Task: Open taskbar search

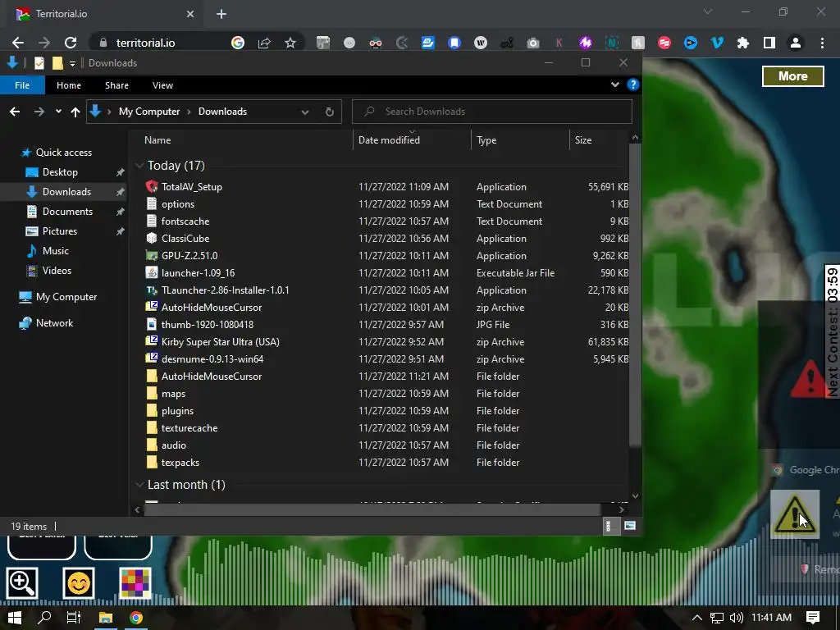Action: (44, 618)
